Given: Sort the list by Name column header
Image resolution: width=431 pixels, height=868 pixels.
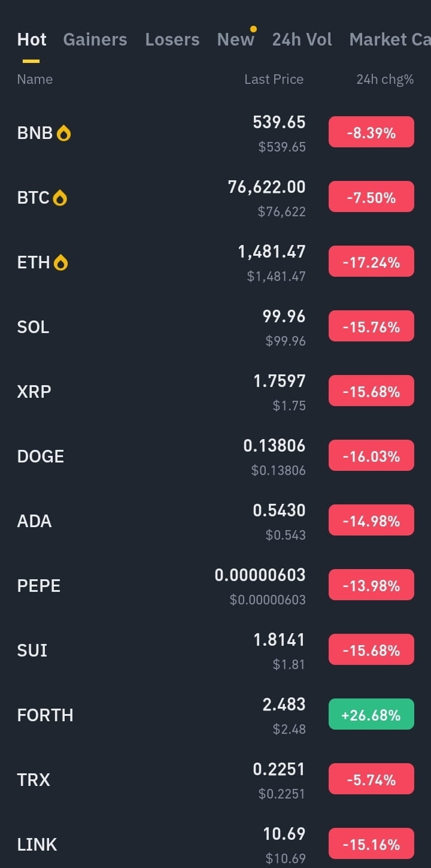Looking at the screenshot, I should pos(35,79).
